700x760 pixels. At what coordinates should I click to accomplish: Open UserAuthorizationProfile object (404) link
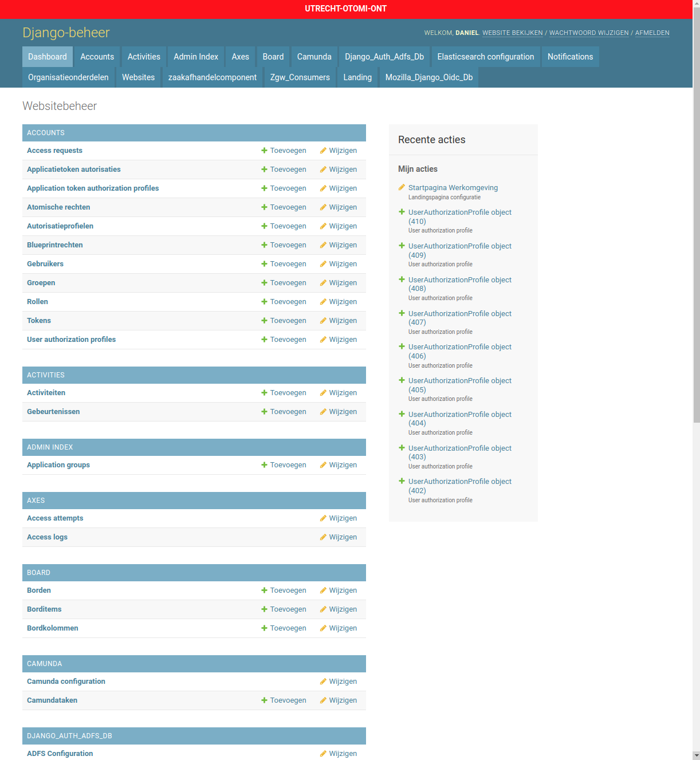[x=460, y=419]
